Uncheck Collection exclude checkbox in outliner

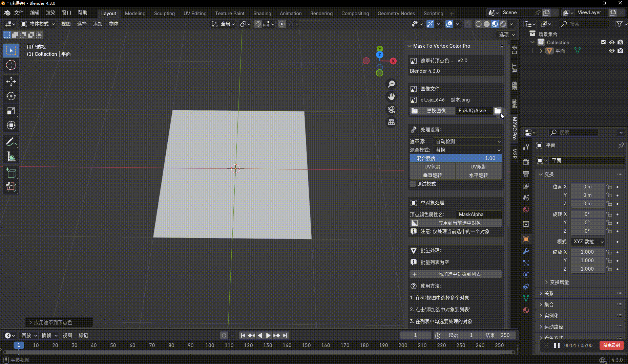pyautogui.click(x=603, y=42)
